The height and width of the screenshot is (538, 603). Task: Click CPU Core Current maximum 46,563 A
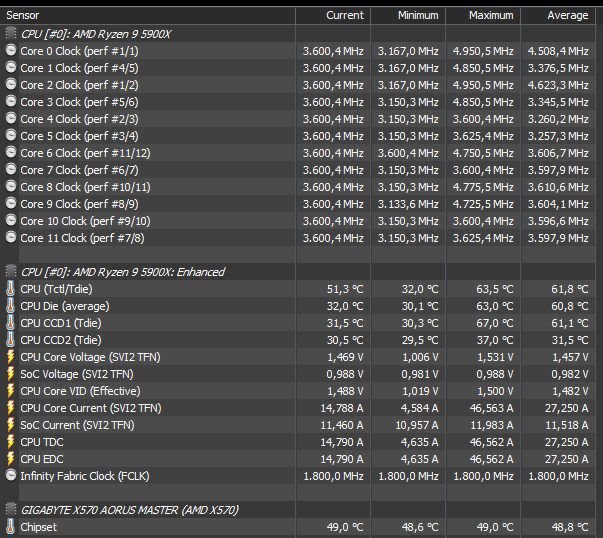tap(491, 408)
